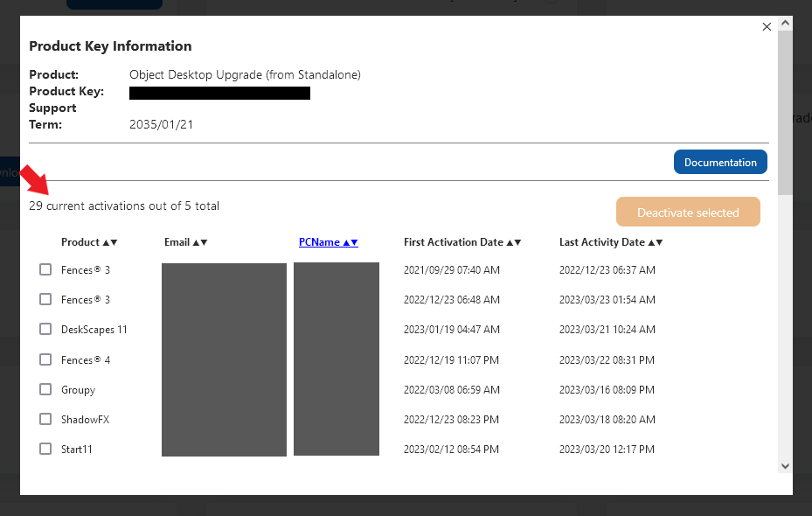Click "Object Desktop Upgrade (from Standalone)" product name
This screenshot has width=812, height=516.
245,74
